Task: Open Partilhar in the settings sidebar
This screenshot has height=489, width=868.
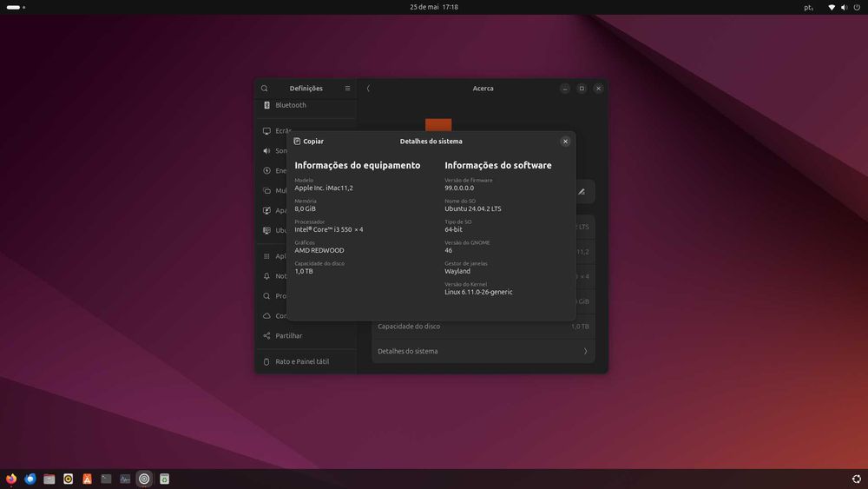Action: 306,336
